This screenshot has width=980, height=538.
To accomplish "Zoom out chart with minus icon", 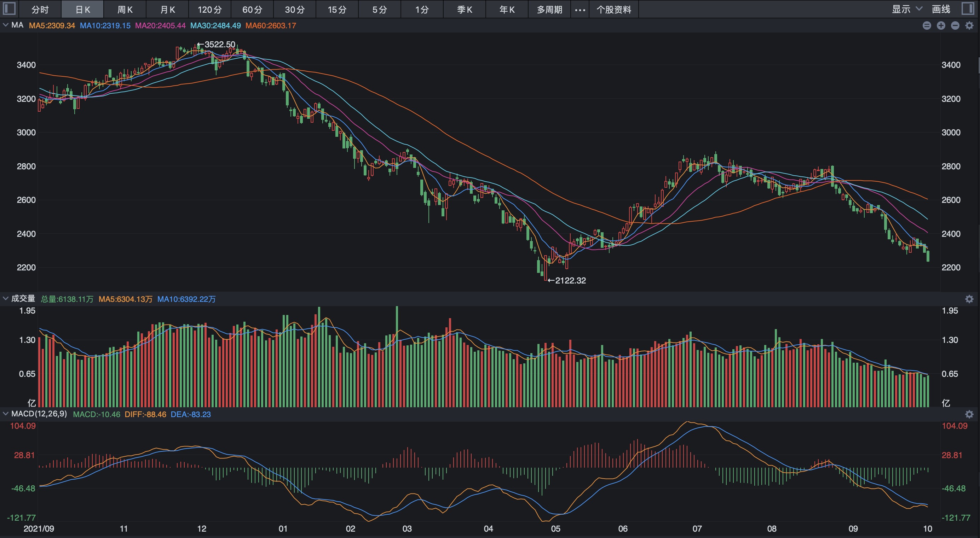I will [955, 25].
